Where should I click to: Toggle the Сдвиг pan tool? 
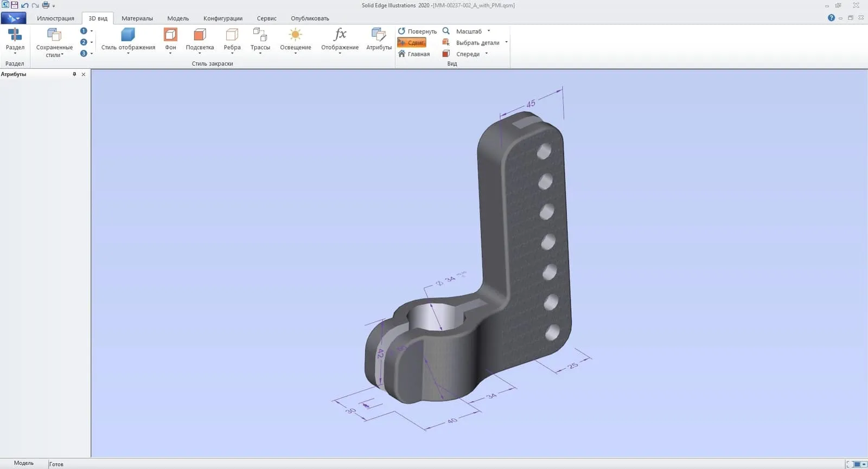click(x=412, y=42)
